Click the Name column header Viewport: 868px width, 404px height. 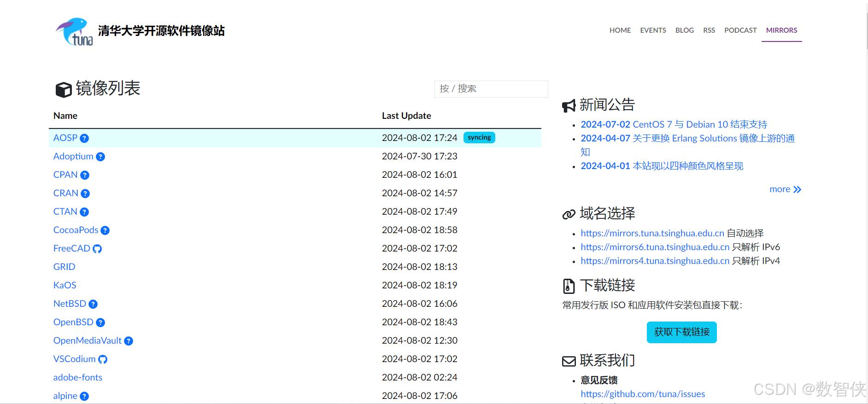pos(65,116)
